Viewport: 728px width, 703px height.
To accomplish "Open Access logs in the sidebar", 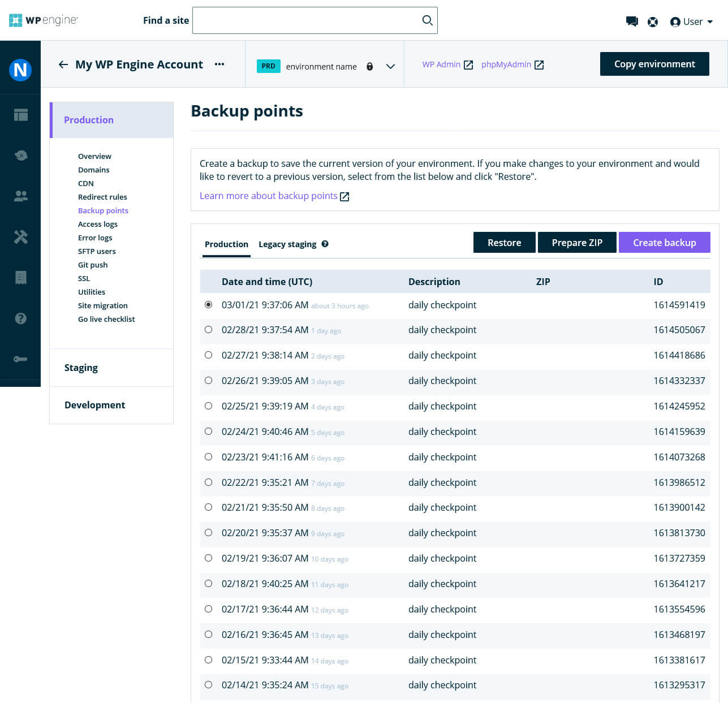I will pos(98,224).
